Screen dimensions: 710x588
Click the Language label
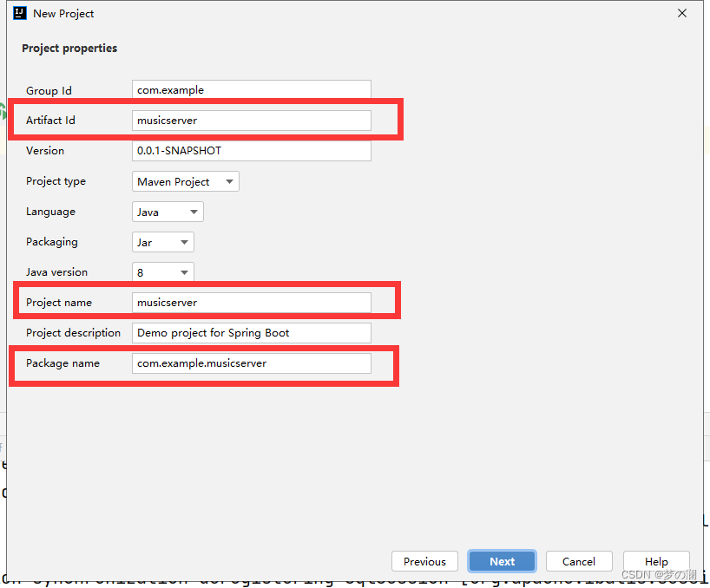pos(50,212)
